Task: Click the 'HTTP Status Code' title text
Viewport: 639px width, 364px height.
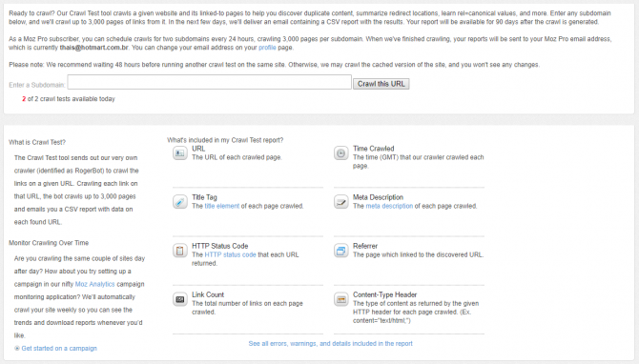Action: (220, 246)
